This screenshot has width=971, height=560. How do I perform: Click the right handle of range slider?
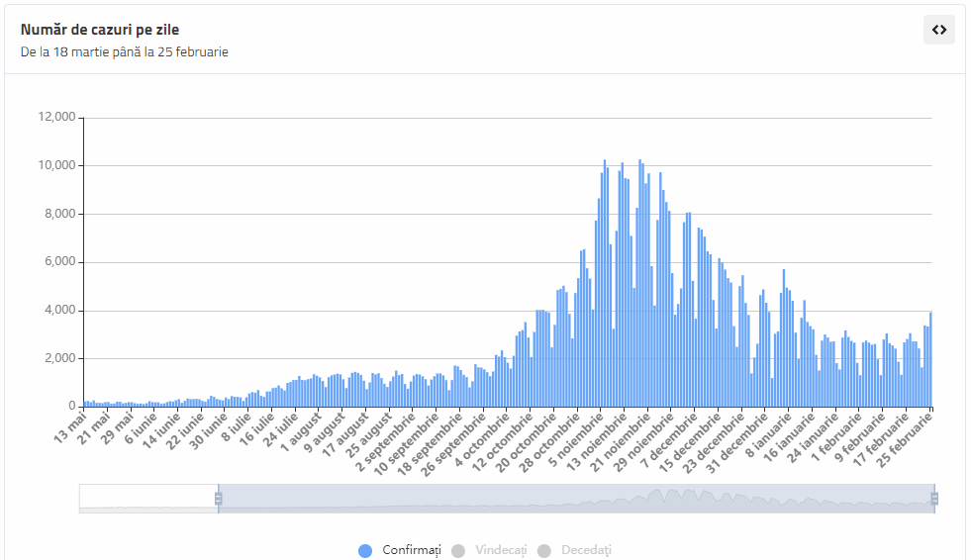933,499
